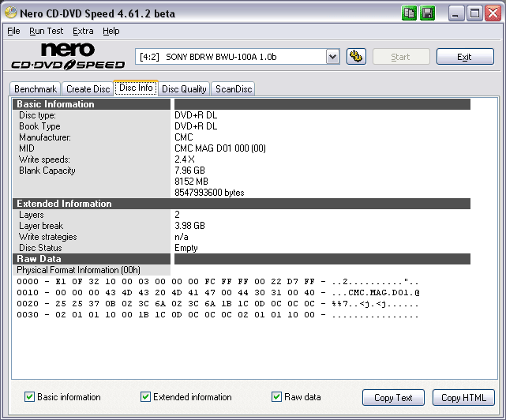Click the Basic Information section header

pos(92,104)
